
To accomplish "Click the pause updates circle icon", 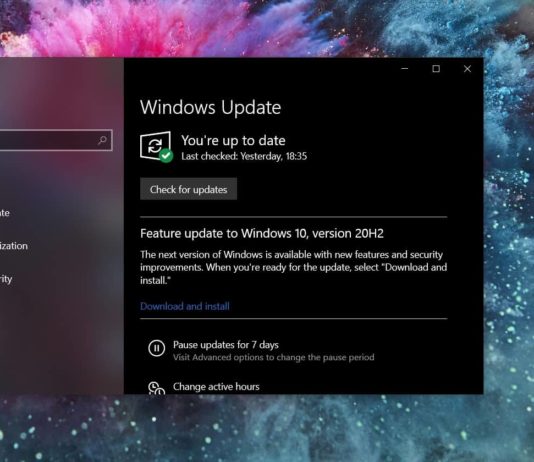I will click(x=157, y=348).
